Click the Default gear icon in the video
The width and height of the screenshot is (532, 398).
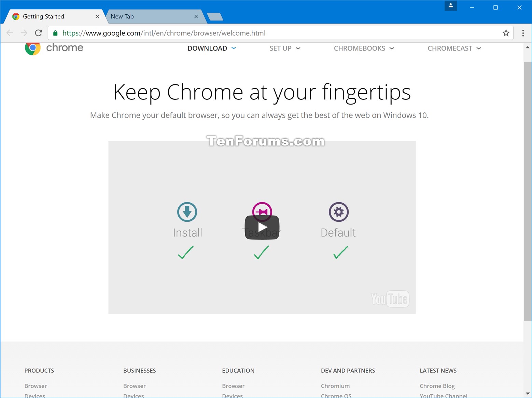tap(338, 212)
